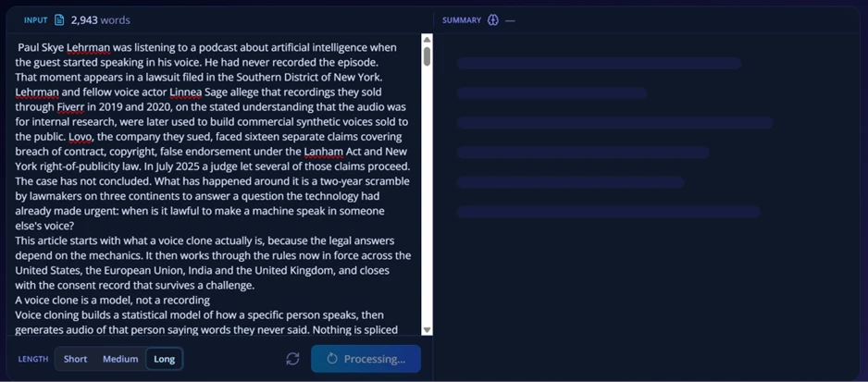The image size is (868, 382).
Task: Click the scrollbar up arrow
Action: tap(427, 39)
